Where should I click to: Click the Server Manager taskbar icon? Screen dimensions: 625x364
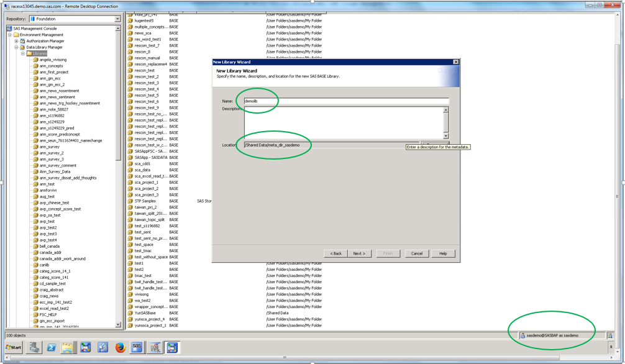[34, 347]
